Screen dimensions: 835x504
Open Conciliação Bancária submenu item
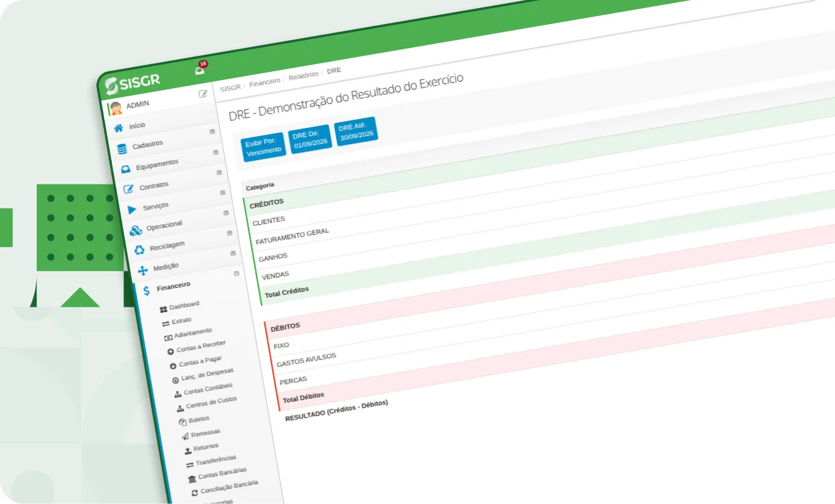(x=229, y=487)
